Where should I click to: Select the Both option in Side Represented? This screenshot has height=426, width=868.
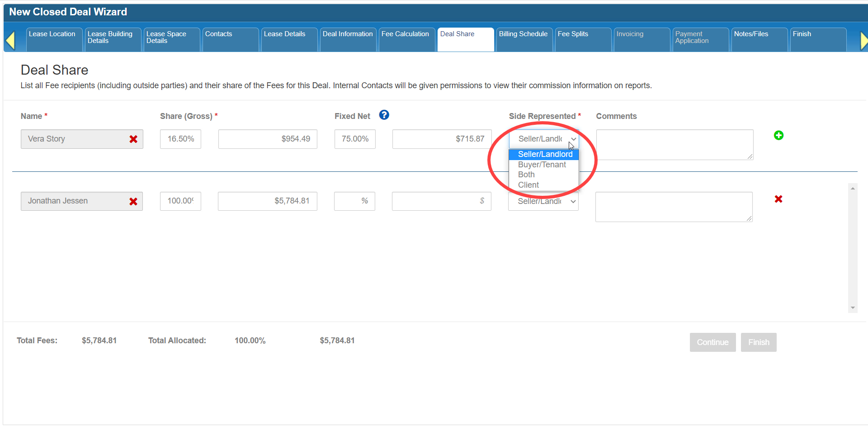click(x=526, y=175)
